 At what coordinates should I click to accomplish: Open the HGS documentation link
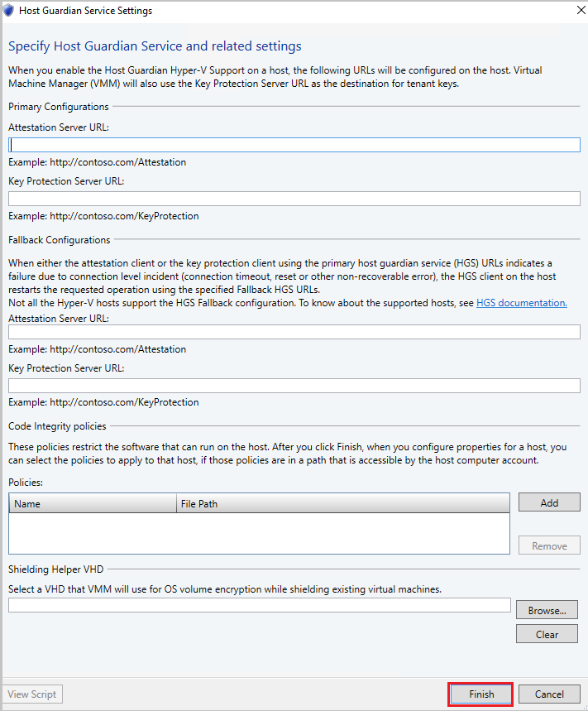521,302
